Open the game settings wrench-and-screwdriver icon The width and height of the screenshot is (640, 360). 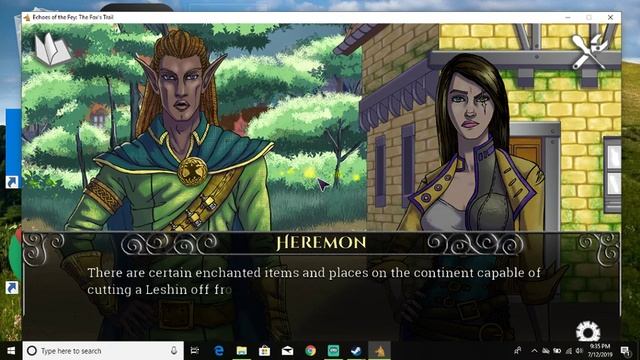point(590,51)
